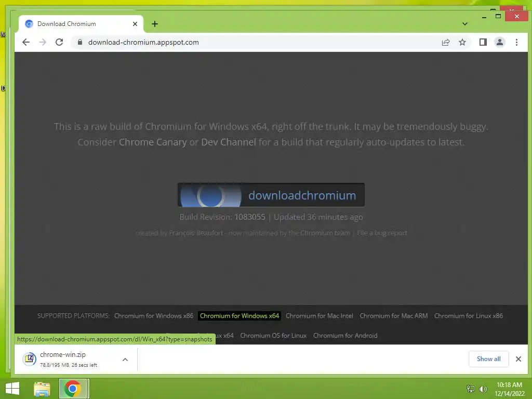Select Chromium for Windows x86 platform
This screenshot has height=399, width=532.
pyautogui.click(x=154, y=316)
